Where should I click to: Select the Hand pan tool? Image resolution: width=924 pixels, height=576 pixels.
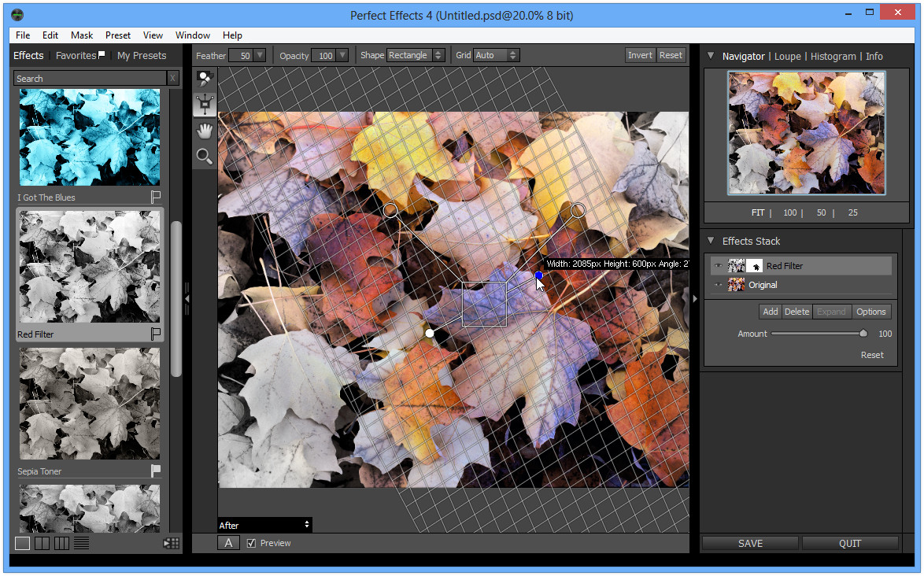[205, 130]
